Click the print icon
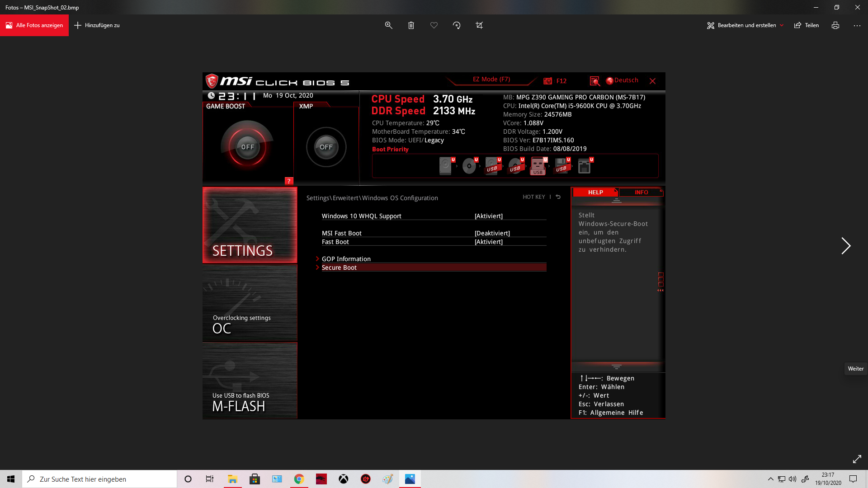 (x=835, y=25)
